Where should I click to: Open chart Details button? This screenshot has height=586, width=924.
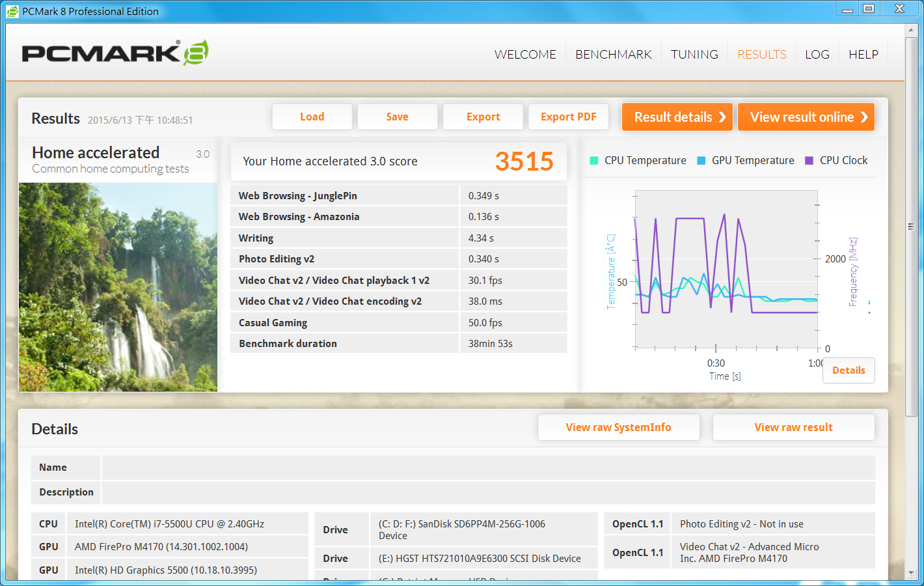pyautogui.click(x=849, y=370)
